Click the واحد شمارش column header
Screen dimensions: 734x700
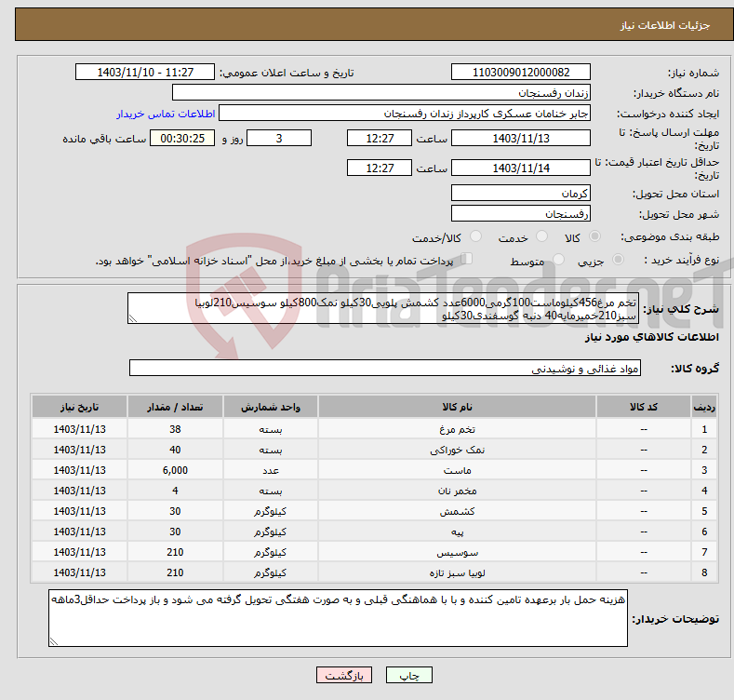tap(271, 407)
